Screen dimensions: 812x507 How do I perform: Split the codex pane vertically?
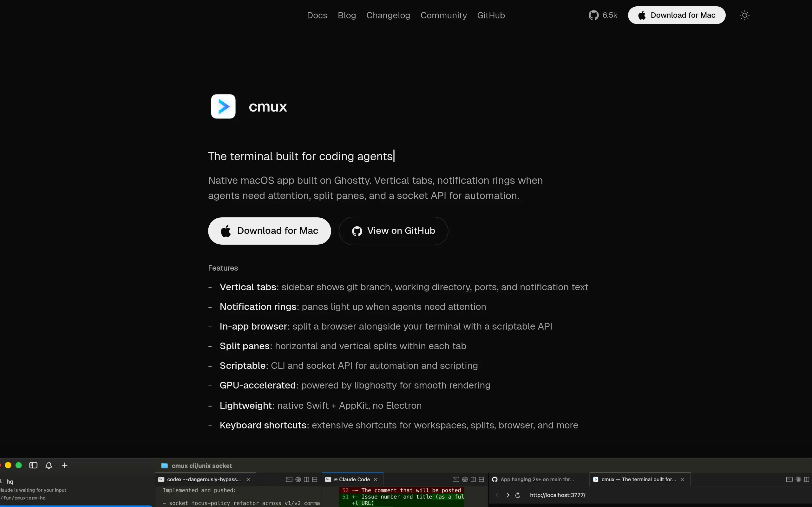pyautogui.click(x=306, y=479)
